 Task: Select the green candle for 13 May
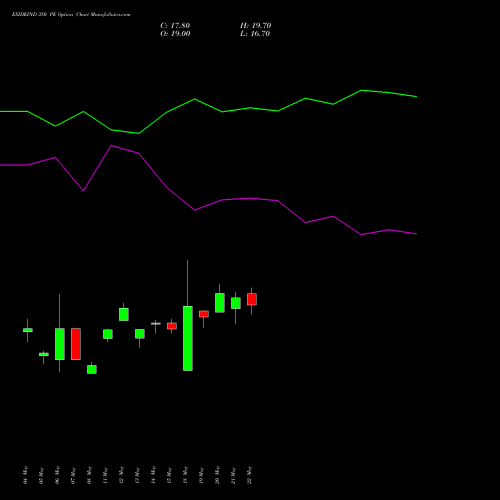pyautogui.click(x=140, y=334)
